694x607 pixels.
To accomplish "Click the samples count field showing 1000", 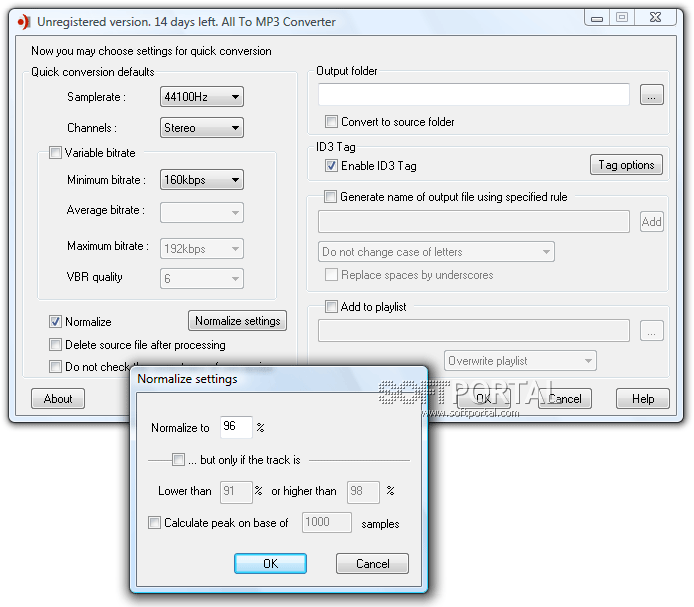I will (327, 522).
